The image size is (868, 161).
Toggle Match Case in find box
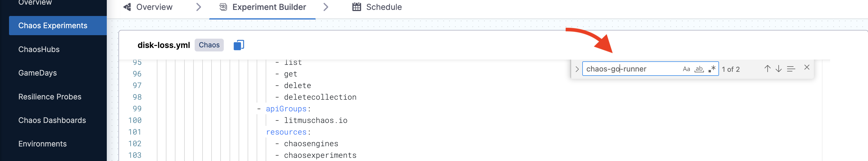(x=686, y=69)
